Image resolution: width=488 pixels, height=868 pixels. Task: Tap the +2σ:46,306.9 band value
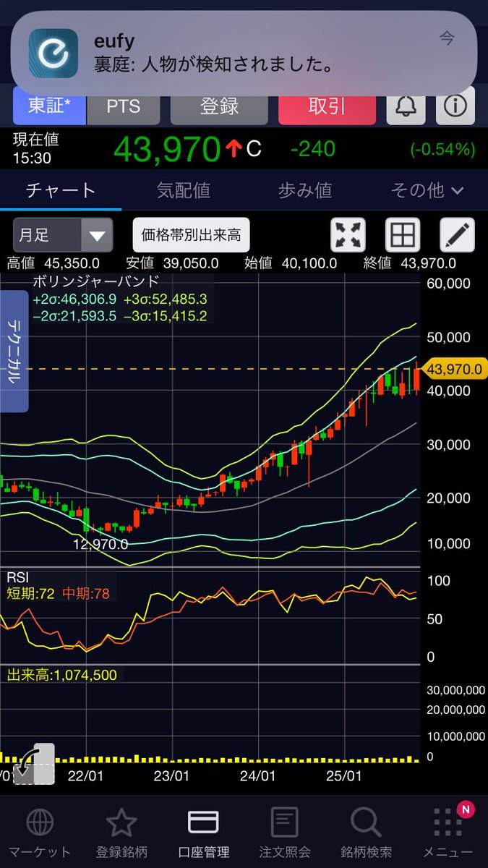click(74, 299)
